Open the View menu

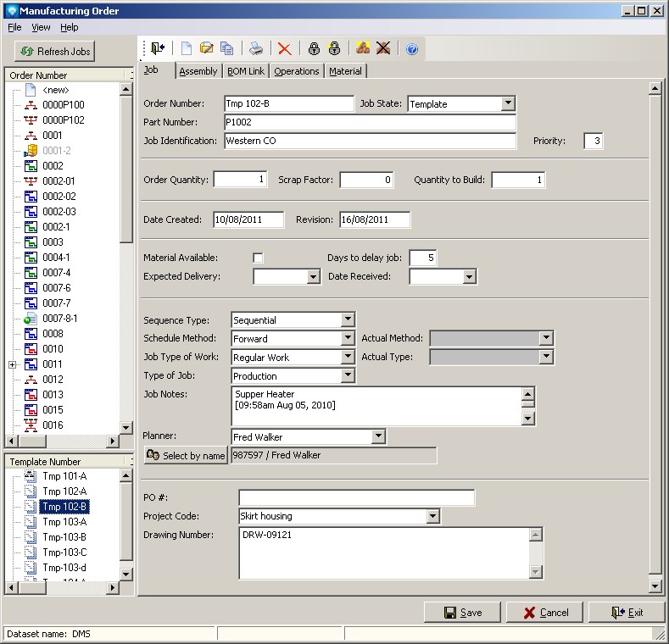(41, 28)
